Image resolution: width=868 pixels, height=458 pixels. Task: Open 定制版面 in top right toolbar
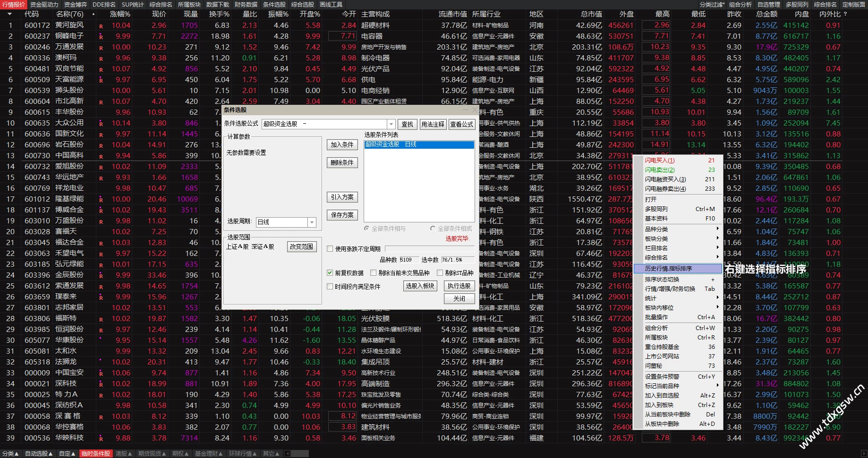coord(853,4)
